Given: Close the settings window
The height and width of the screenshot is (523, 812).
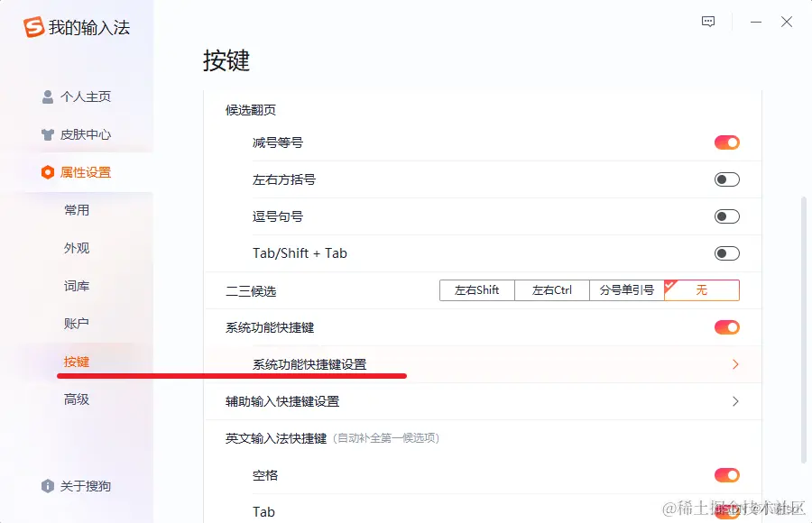Looking at the screenshot, I should (787, 22).
